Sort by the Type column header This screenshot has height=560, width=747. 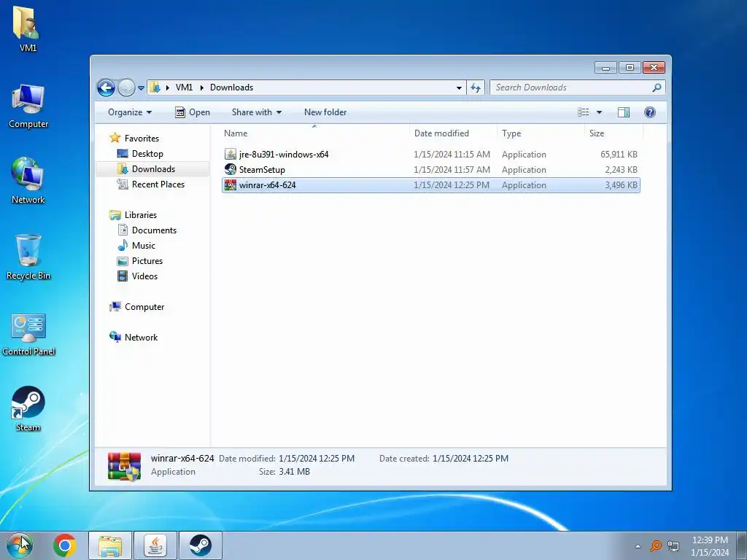coord(541,133)
